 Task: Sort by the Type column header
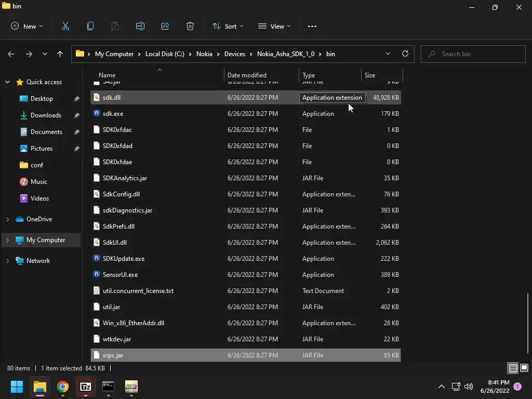pyautogui.click(x=309, y=75)
